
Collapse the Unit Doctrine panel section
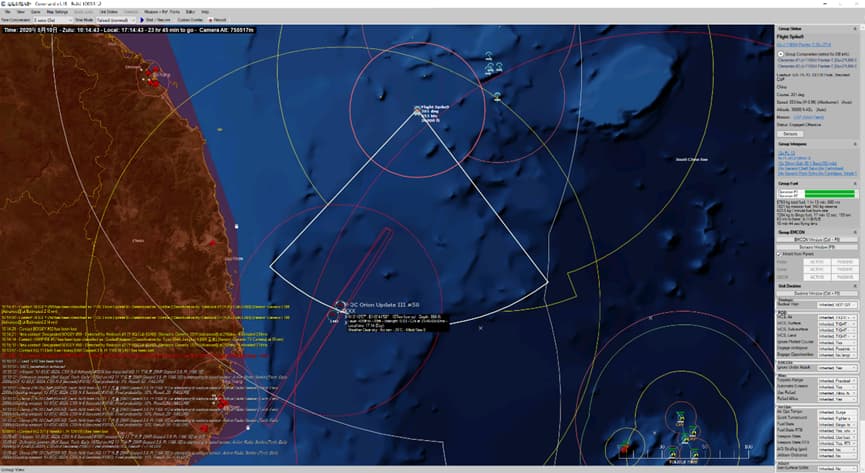[x=855, y=286]
